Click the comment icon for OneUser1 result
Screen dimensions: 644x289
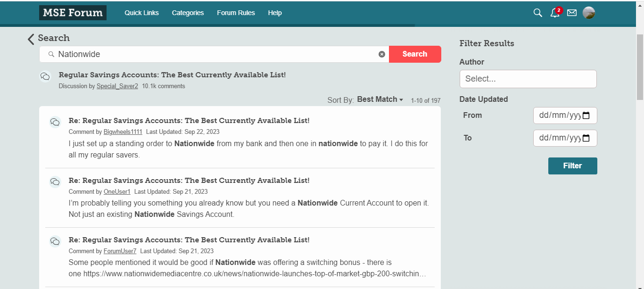pos(55,182)
